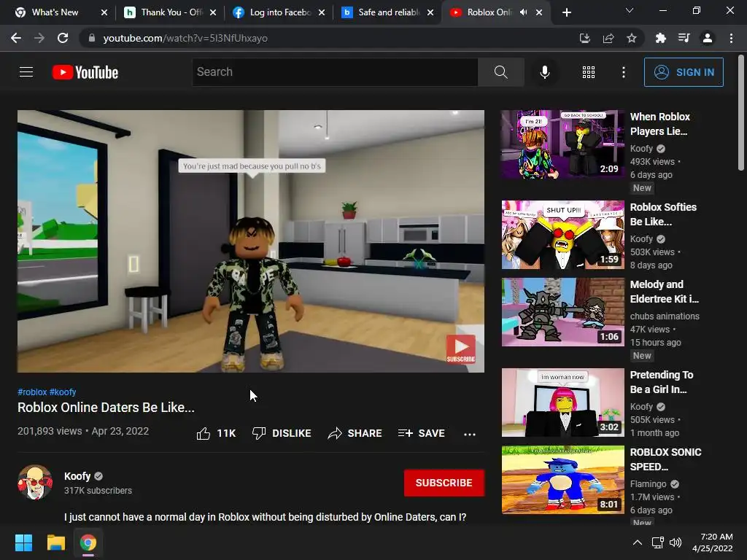747x560 pixels.
Task: Open the #koofy hashtag link
Action: pos(63,392)
